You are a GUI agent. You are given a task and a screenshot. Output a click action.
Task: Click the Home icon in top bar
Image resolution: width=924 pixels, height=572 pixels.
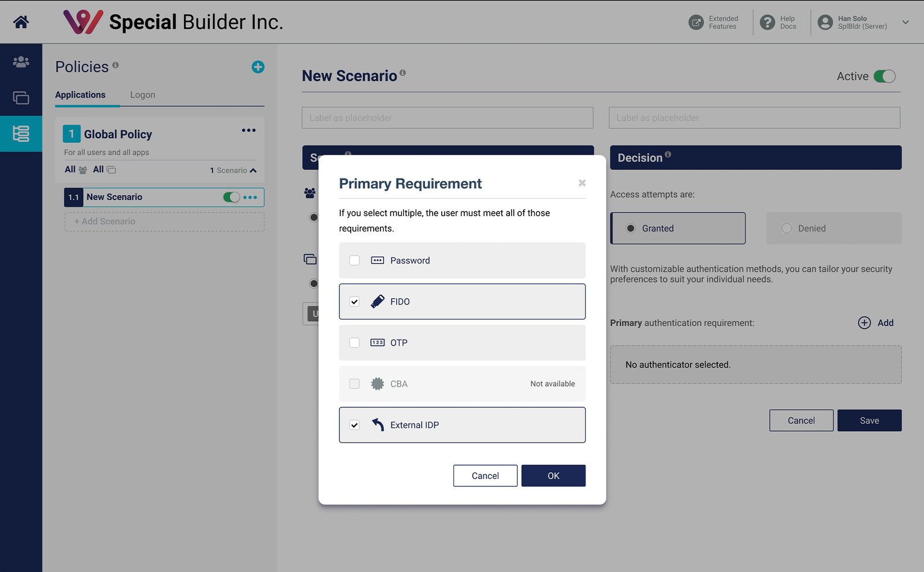[x=21, y=22]
